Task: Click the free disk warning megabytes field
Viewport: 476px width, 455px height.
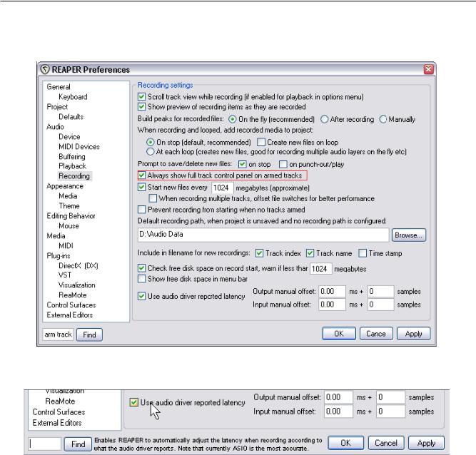Action: [321, 269]
